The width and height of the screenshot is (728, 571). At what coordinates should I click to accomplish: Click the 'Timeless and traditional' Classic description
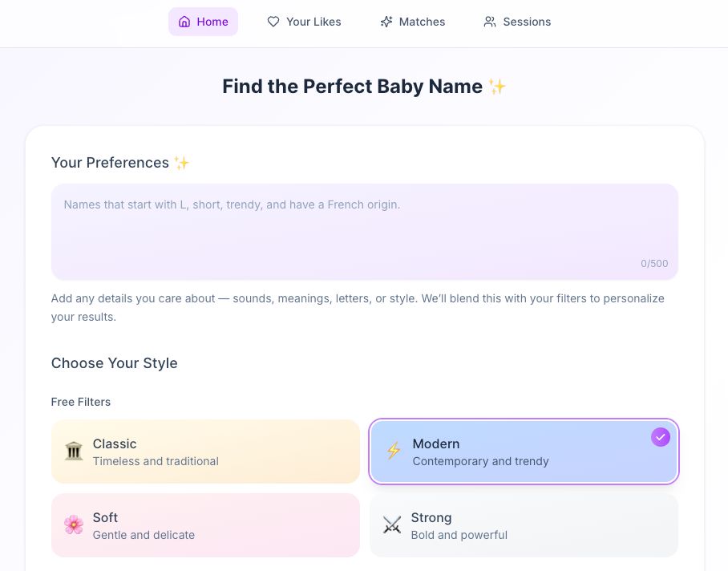pos(156,461)
